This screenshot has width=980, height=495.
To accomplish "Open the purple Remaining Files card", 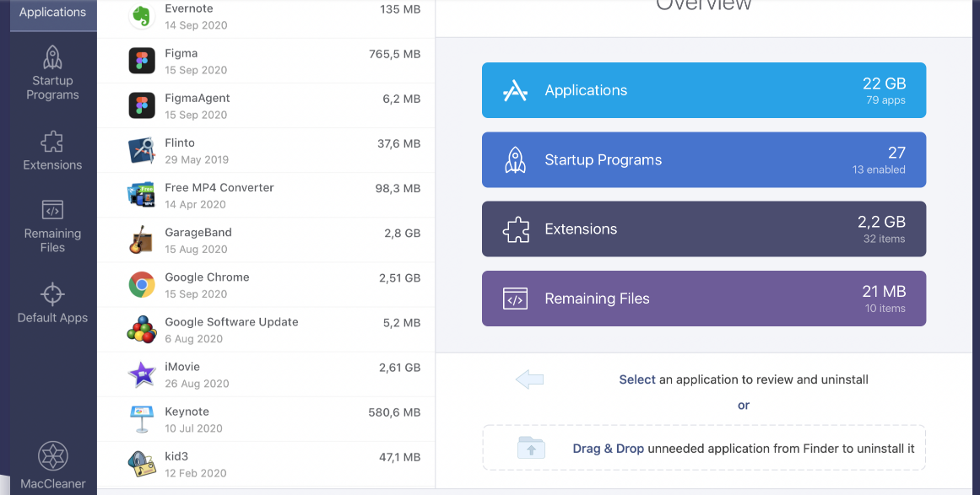I will 703,299.
